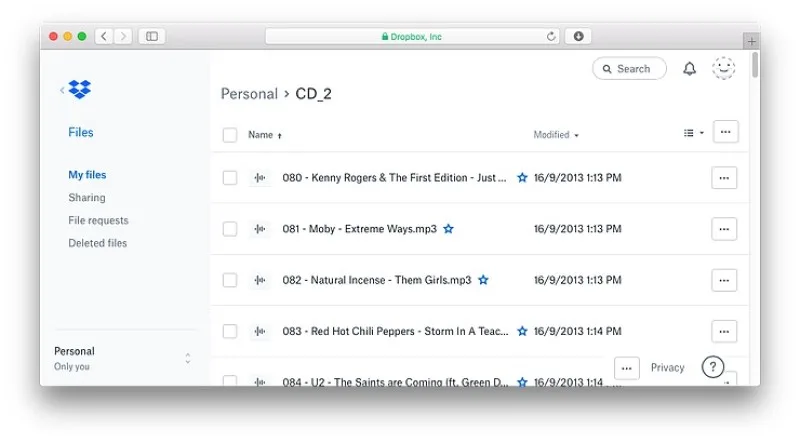Viewport: 800px width, 443px height.
Task: Click the Search field
Action: 629,68
